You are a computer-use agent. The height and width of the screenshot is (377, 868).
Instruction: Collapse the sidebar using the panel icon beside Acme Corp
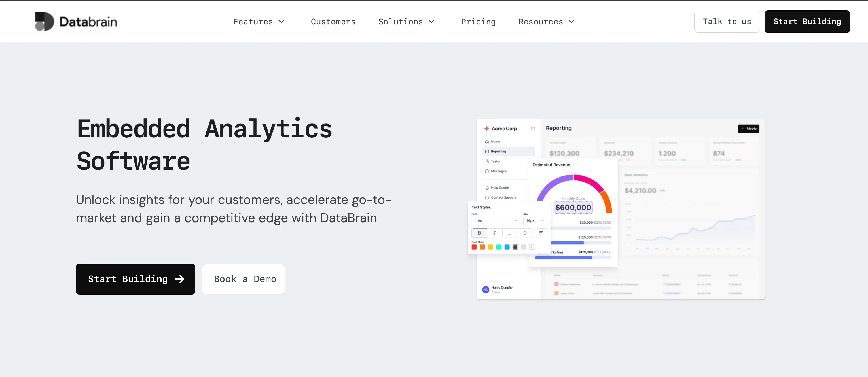(533, 129)
